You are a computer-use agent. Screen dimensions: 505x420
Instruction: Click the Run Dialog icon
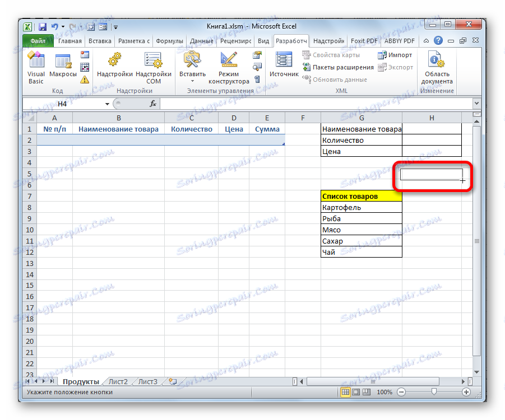[x=257, y=79]
